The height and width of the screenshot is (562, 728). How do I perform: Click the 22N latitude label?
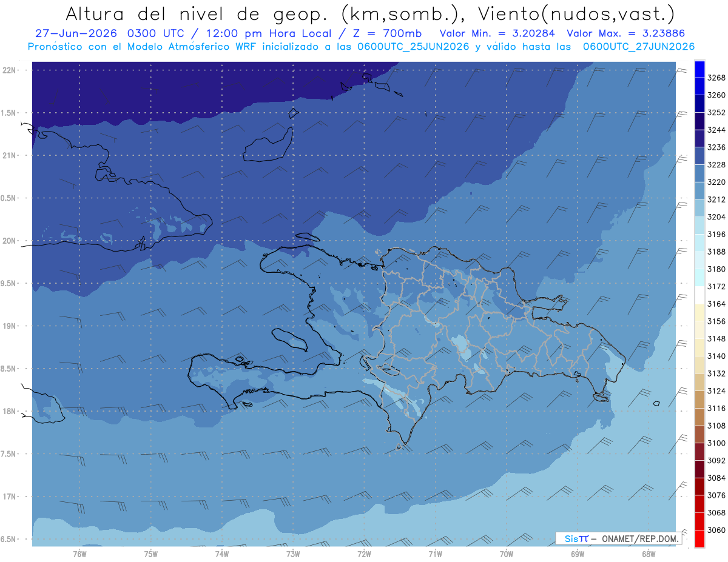(x=10, y=70)
